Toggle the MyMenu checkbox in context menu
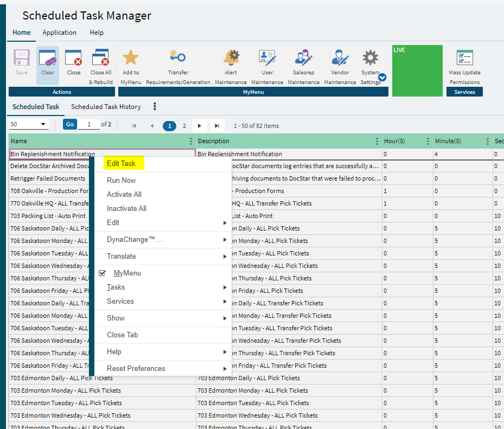The width and height of the screenshot is (504, 429). [102, 273]
